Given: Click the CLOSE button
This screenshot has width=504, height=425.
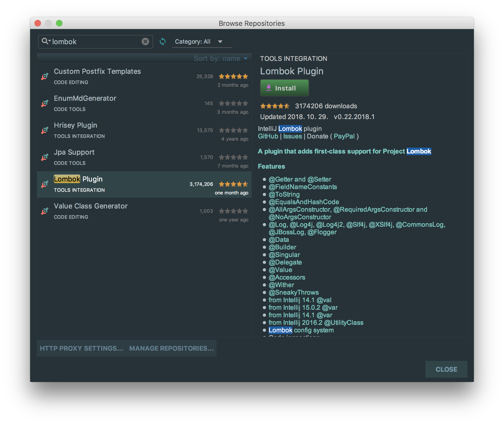Looking at the screenshot, I should pos(446,369).
